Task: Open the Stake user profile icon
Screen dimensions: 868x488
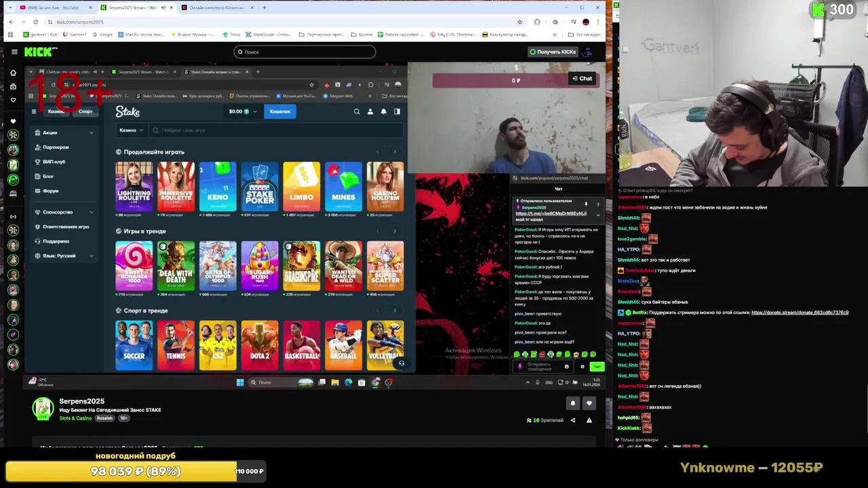Action: click(370, 112)
